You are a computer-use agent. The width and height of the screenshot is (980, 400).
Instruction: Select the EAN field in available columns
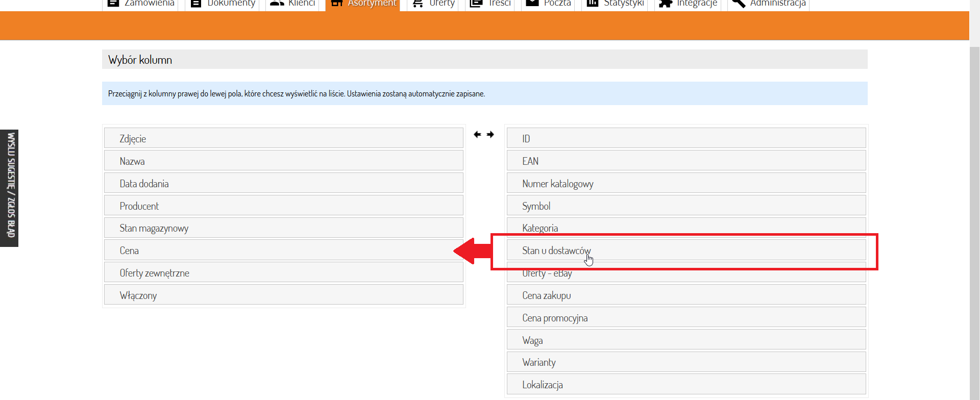click(x=685, y=161)
